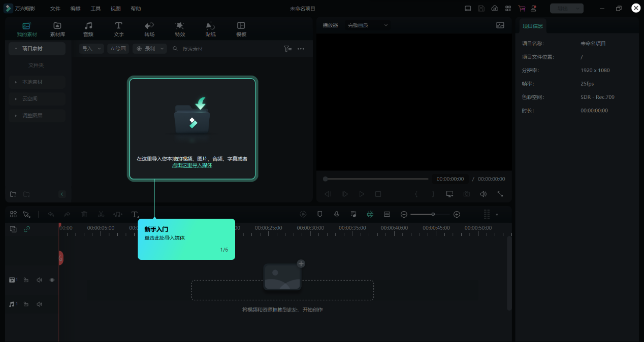Mute the audio track 1 speaker
The width and height of the screenshot is (644, 342).
pyautogui.click(x=39, y=304)
